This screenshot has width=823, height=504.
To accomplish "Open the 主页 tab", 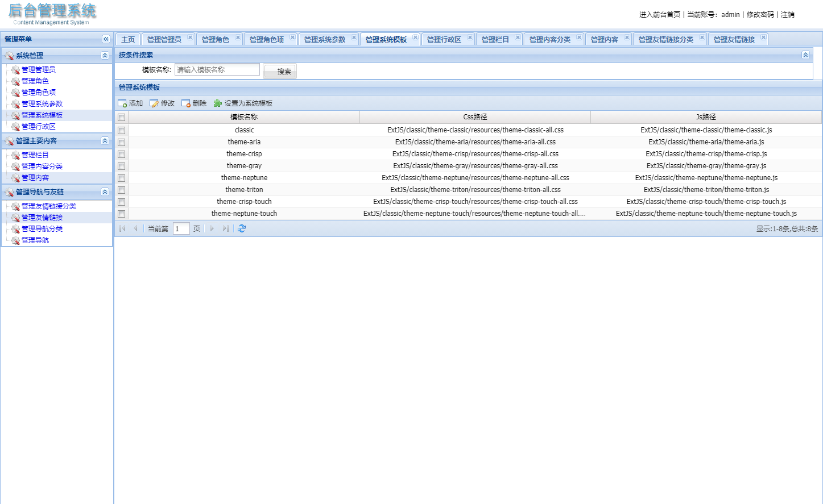I will [128, 39].
